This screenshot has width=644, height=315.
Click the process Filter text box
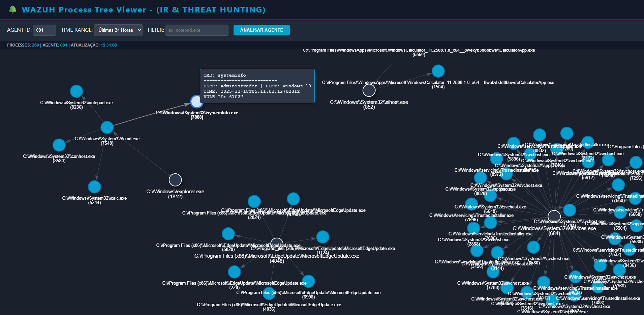(x=197, y=30)
